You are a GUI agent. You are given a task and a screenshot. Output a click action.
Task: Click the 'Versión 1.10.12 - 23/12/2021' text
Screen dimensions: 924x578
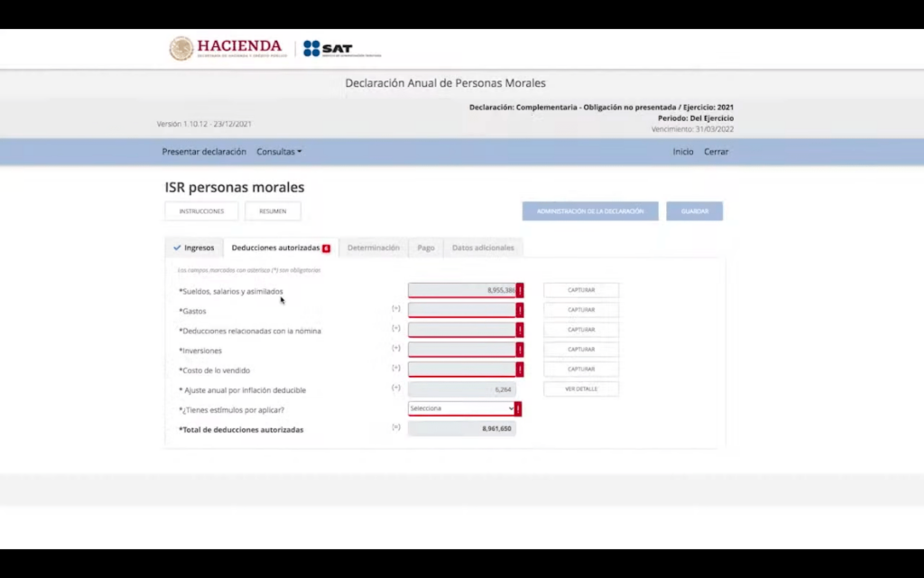click(204, 124)
